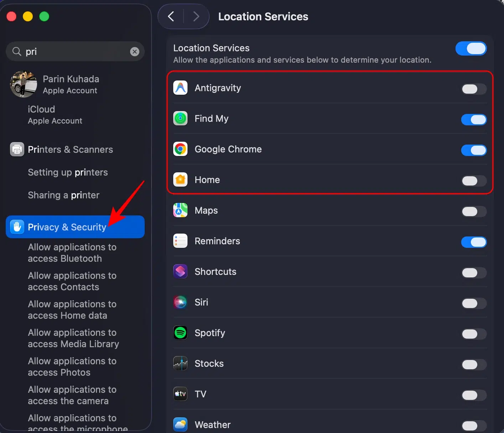Viewport: 504px width, 433px height.
Task: Go forward with the right chevron
Action: tap(196, 16)
